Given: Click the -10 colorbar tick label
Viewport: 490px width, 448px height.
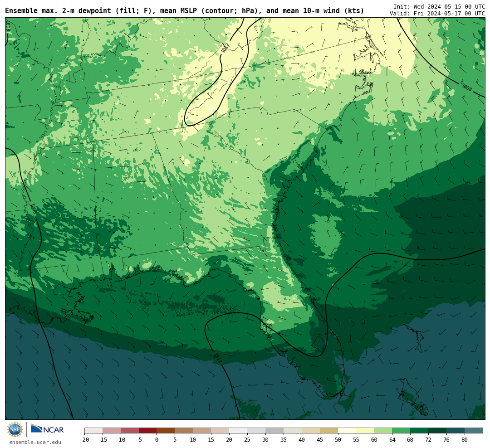Looking at the screenshot, I should coord(121,440).
